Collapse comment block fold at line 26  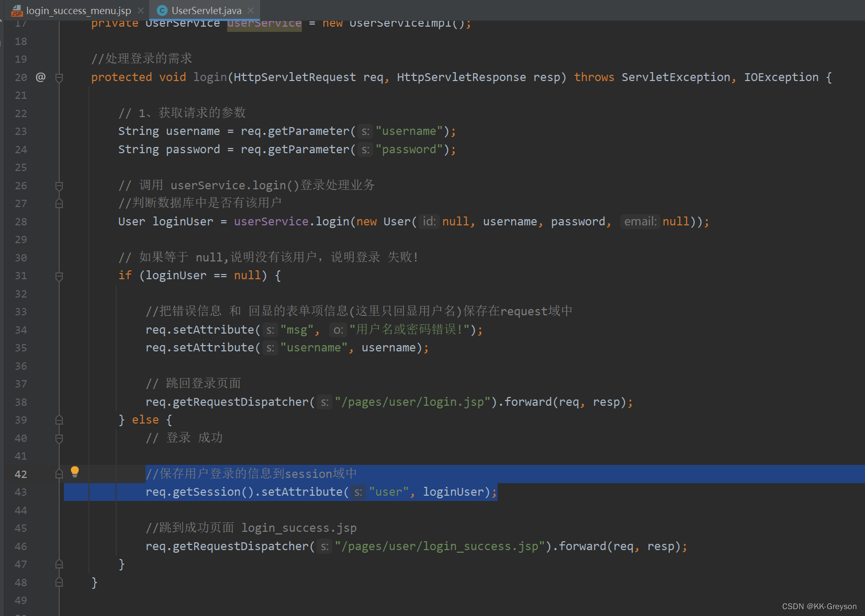pyautogui.click(x=59, y=186)
